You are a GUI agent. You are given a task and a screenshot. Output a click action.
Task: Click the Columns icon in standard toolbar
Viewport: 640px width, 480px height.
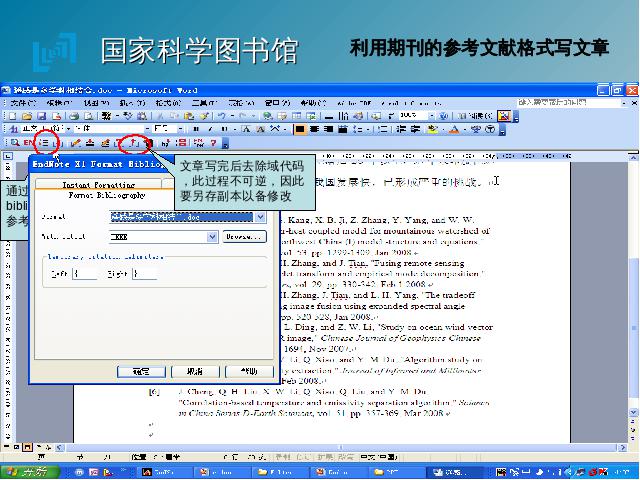tap(344, 116)
